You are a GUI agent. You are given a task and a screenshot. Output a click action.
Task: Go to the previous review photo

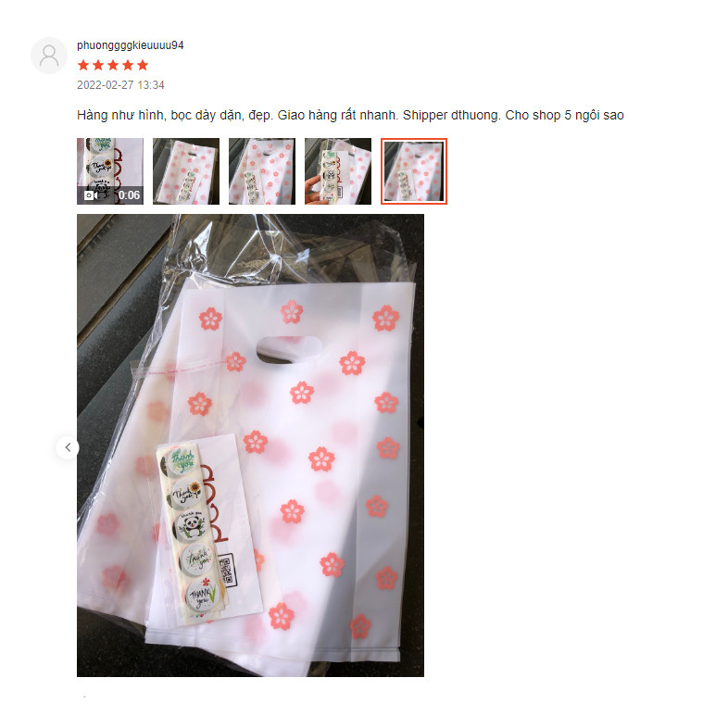68,447
